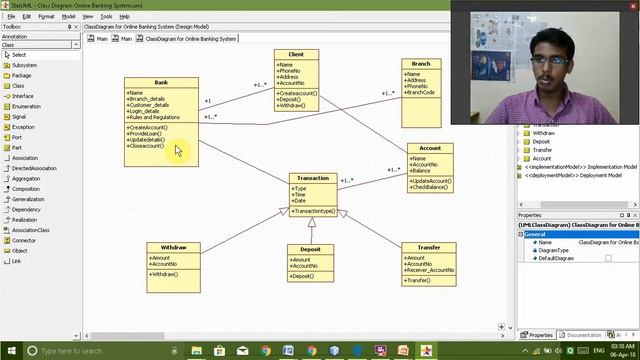Select Account in model tree

[542, 159]
